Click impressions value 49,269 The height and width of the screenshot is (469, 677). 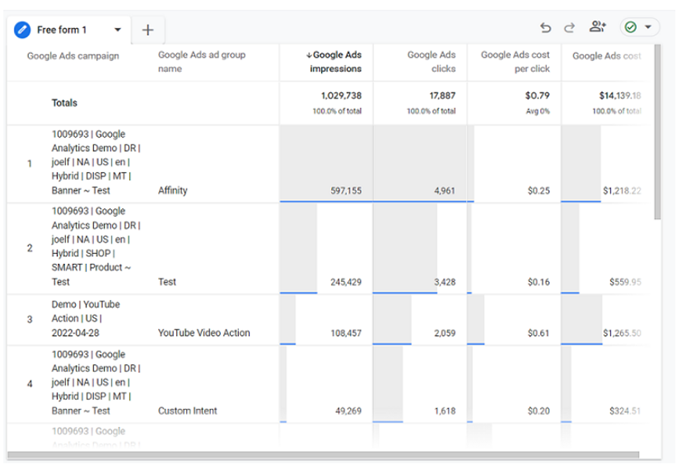pos(348,411)
